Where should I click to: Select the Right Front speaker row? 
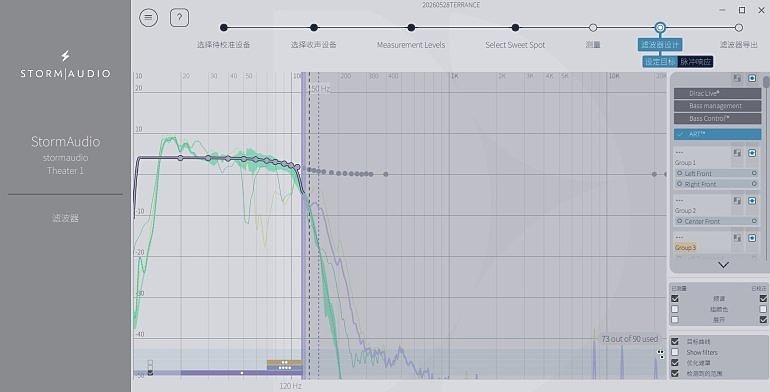[x=717, y=184]
